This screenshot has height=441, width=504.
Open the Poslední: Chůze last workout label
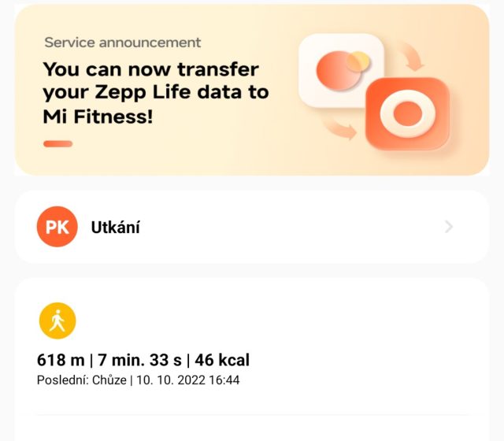(80, 380)
